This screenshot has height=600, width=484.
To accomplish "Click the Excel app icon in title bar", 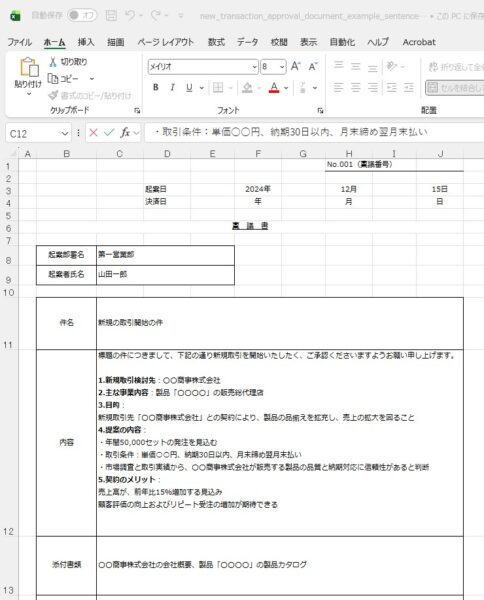I will (x=15, y=16).
